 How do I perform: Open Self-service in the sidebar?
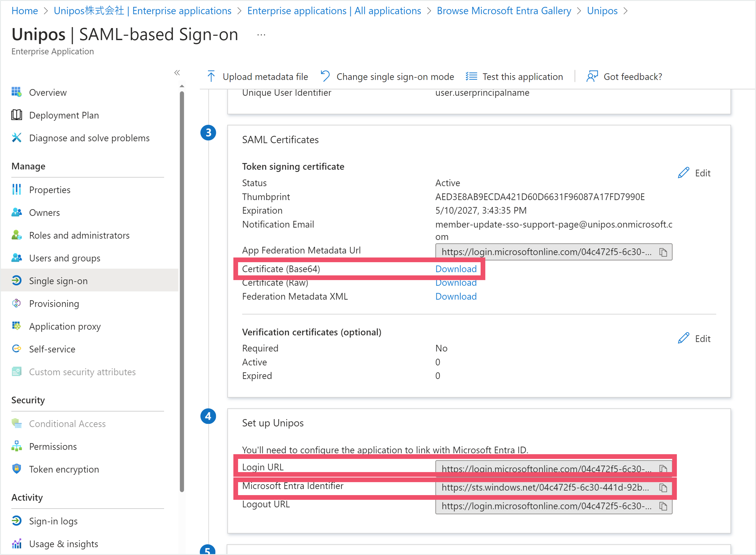pyautogui.click(x=52, y=349)
